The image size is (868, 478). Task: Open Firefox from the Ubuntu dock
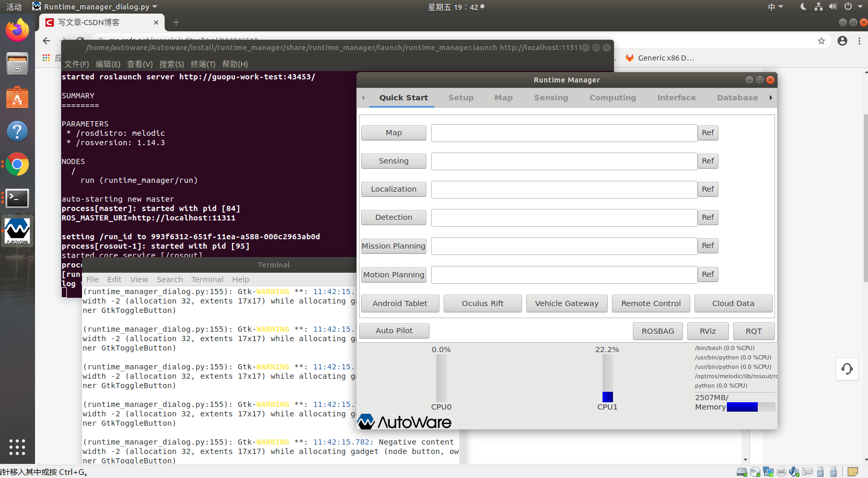pos(17,30)
